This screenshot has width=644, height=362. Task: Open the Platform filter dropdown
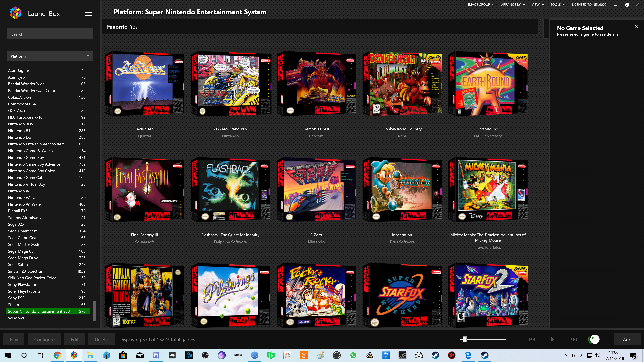pyautogui.click(x=50, y=56)
